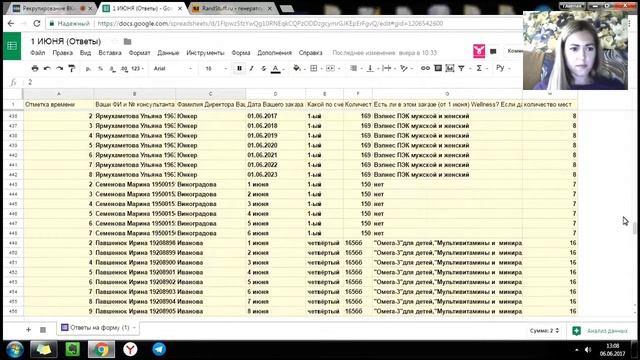Viewport: 640px width, 360px height.
Task: Switch to the Рекрутирование browser tab
Action: pos(52,8)
